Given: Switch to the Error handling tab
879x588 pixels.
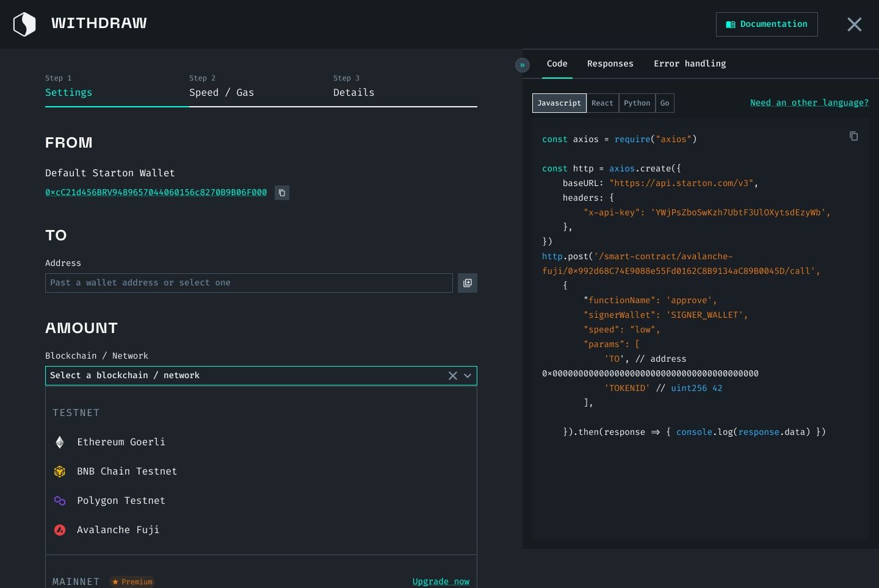Looking at the screenshot, I should (x=690, y=64).
